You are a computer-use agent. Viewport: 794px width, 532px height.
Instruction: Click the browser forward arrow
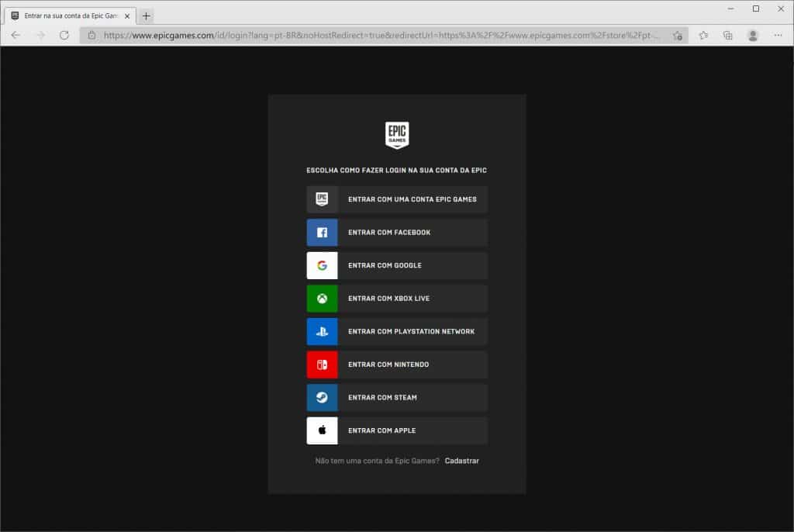[x=40, y=35]
